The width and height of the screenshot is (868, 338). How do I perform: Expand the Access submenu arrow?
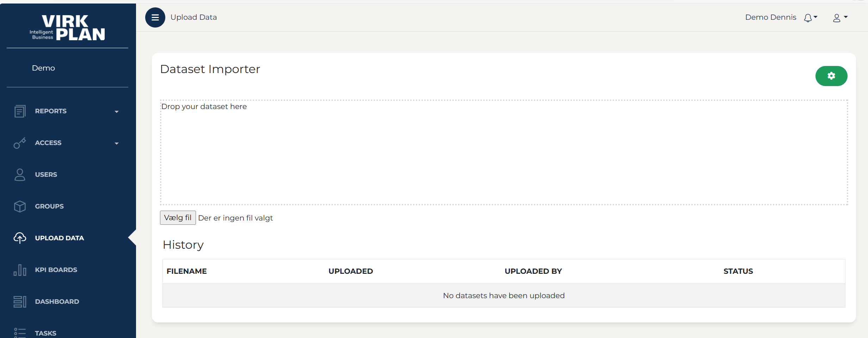117,144
